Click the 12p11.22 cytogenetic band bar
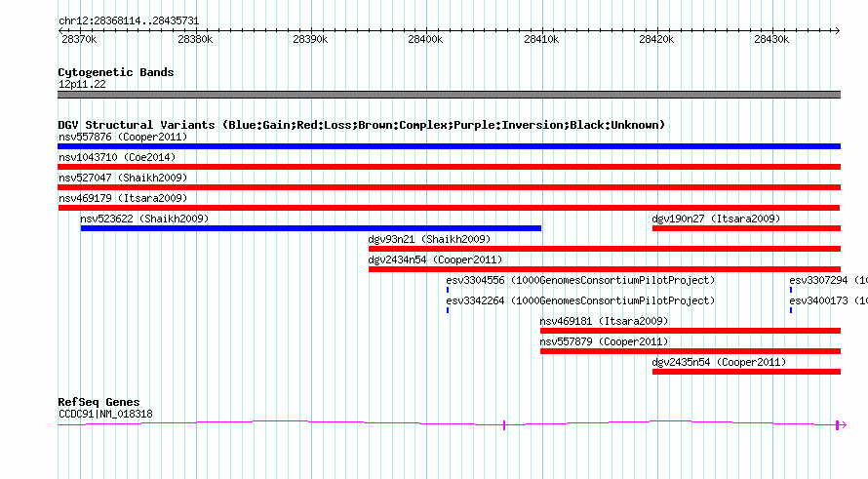 tap(449, 95)
